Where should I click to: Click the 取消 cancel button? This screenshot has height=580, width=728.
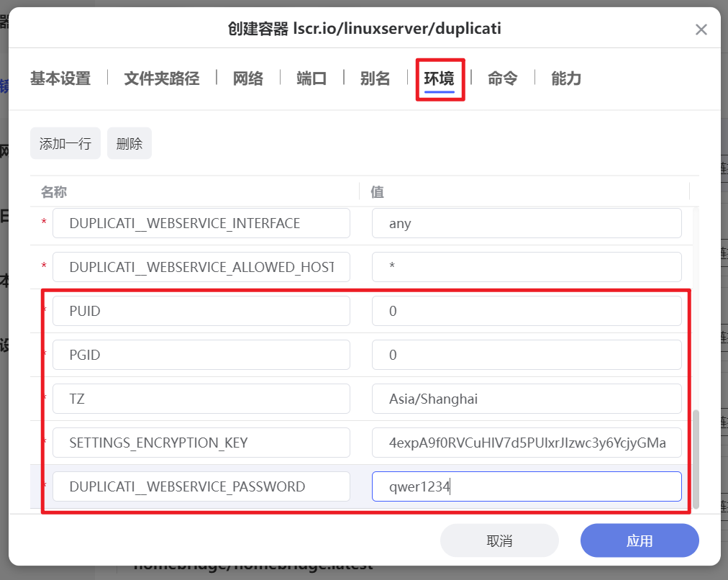[499, 540]
